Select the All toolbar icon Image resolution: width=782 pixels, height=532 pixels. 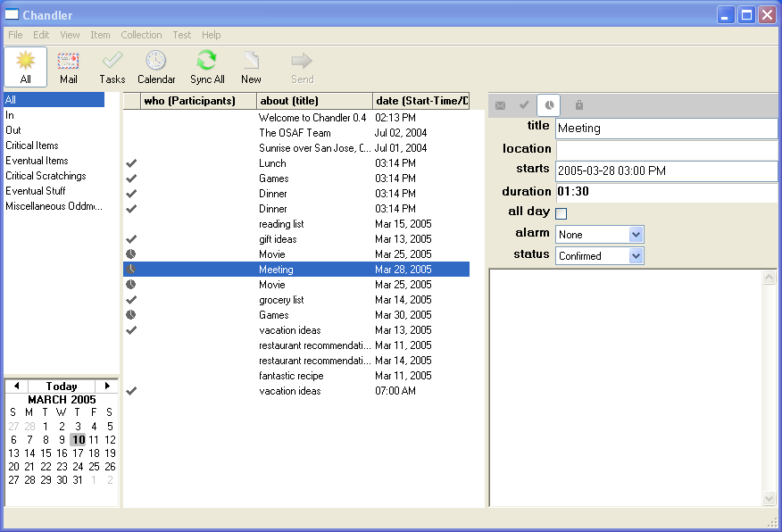(x=26, y=66)
